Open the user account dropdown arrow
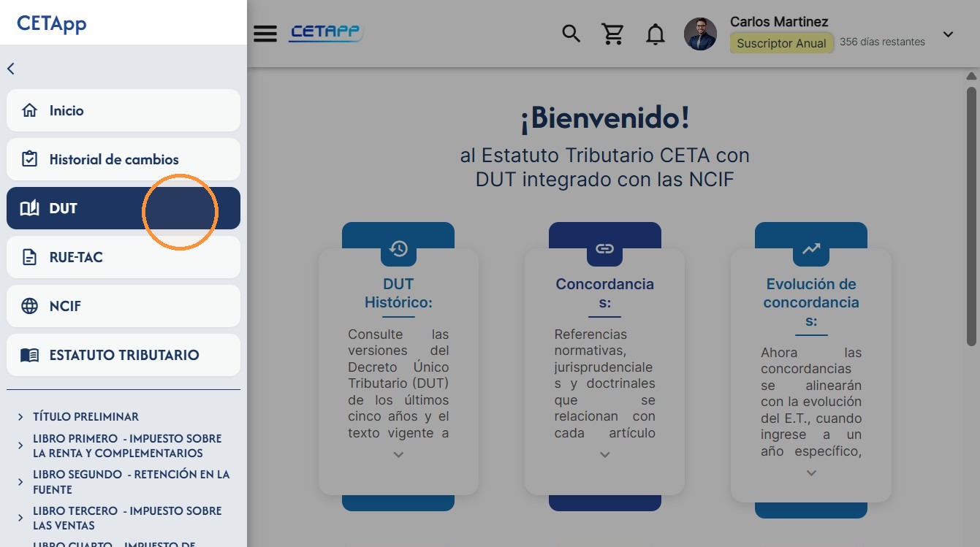The width and height of the screenshot is (980, 547). pyautogui.click(x=948, y=34)
